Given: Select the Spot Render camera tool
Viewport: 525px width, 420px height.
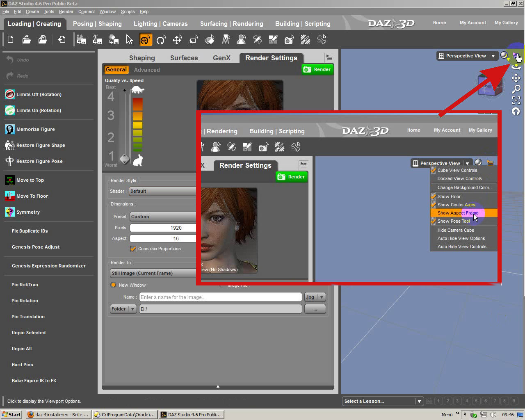Looking at the screenshot, I should click(x=290, y=39).
